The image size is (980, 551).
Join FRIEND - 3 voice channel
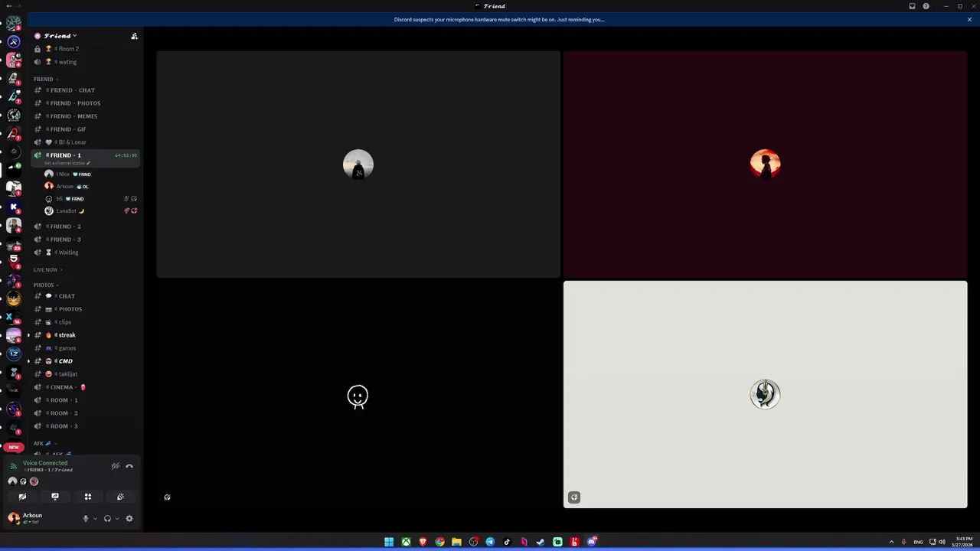[x=85, y=240]
